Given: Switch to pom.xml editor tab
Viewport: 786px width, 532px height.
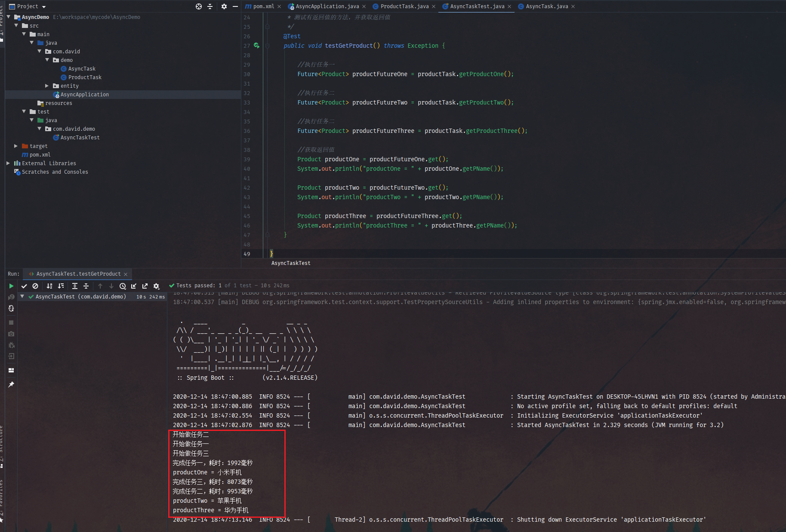Looking at the screenshot, I should tap(263, 6).
